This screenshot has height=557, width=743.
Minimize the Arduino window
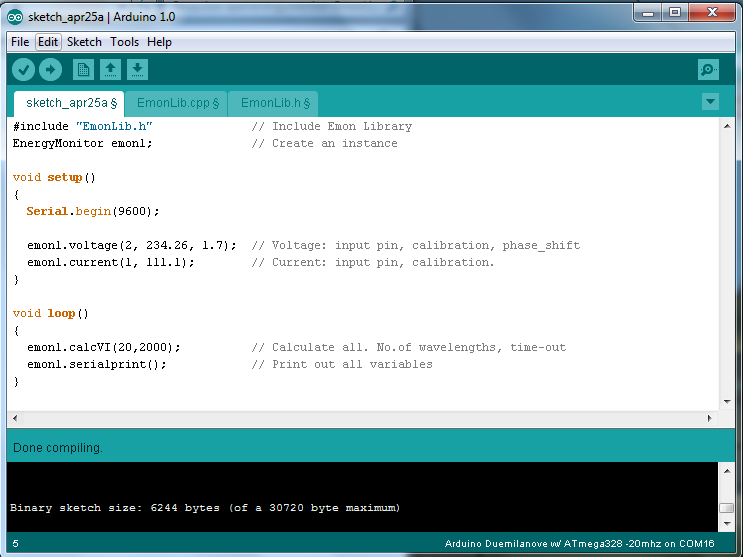pyautogui.click(x=648, y=13)
